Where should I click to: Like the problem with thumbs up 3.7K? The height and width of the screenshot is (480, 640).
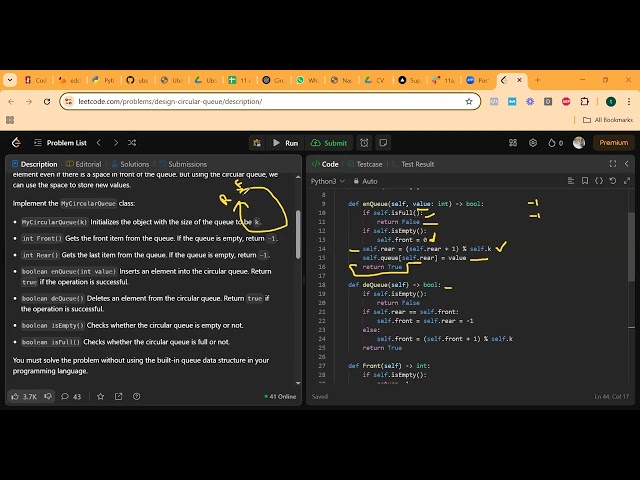(x=24, y=396)
